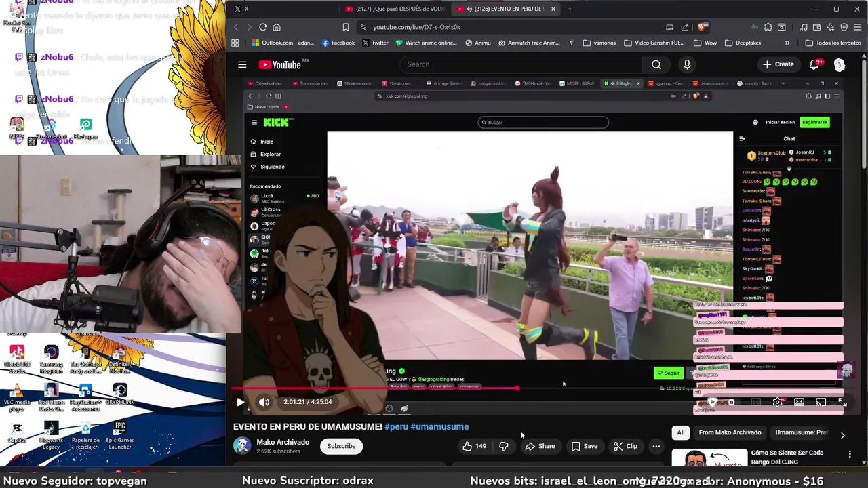The width and height of the screenshot is (868, 488).
Task: Open the Outlook.com bookmark
Action: pyautogui.click(x=283, y=43)
